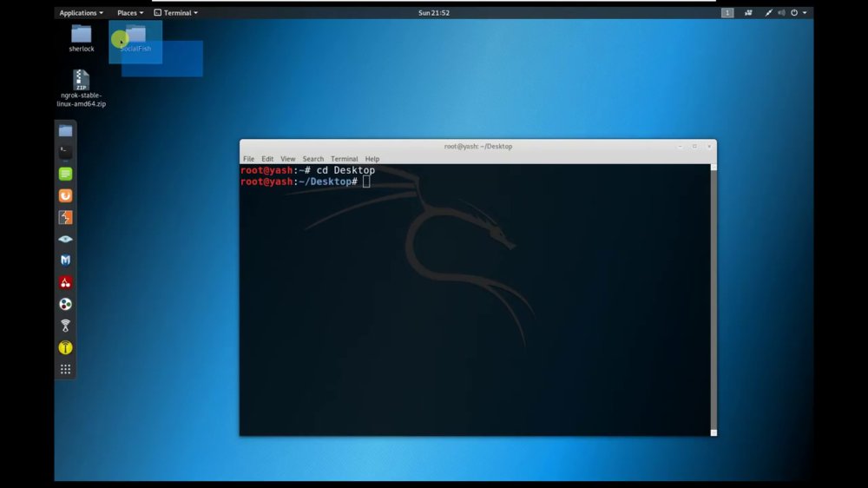
Task: Launch the wireless antenna tool in dock
Action: pos(65,326)
